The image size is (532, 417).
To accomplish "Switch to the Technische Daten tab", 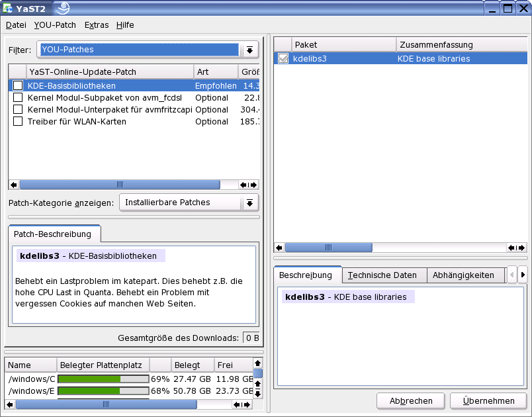I will pos(384,275).
